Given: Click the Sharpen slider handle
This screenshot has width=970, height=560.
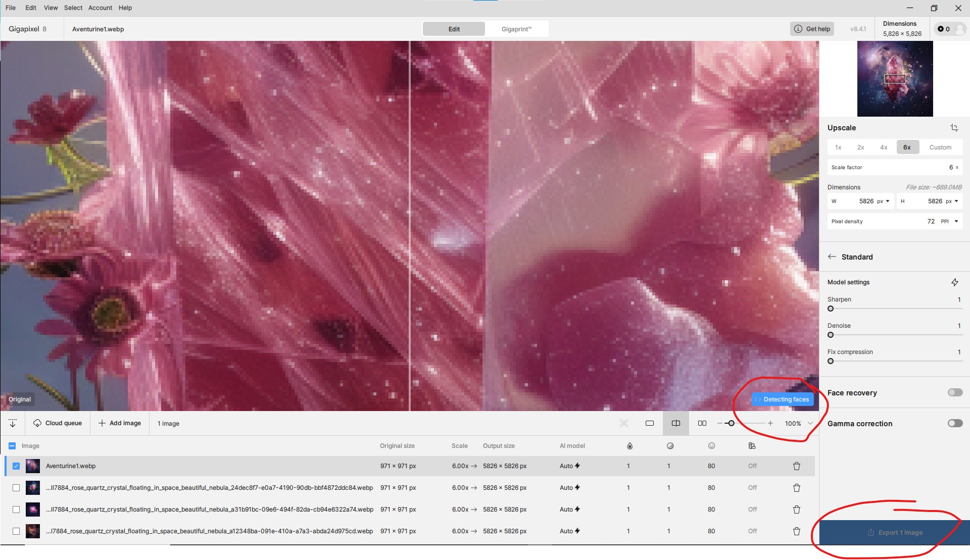Looking at the screenshot, I should point(831,309).
